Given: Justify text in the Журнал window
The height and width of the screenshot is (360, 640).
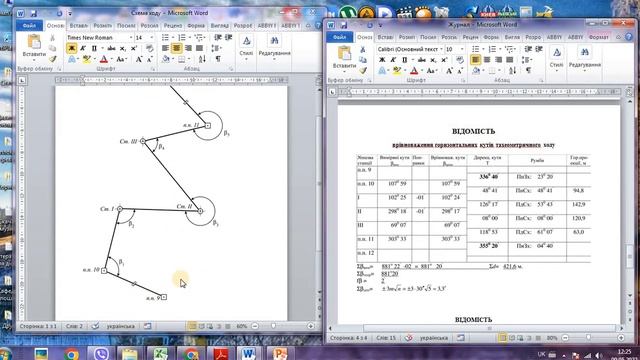Looking at the screenshot, I should [510, 60].
